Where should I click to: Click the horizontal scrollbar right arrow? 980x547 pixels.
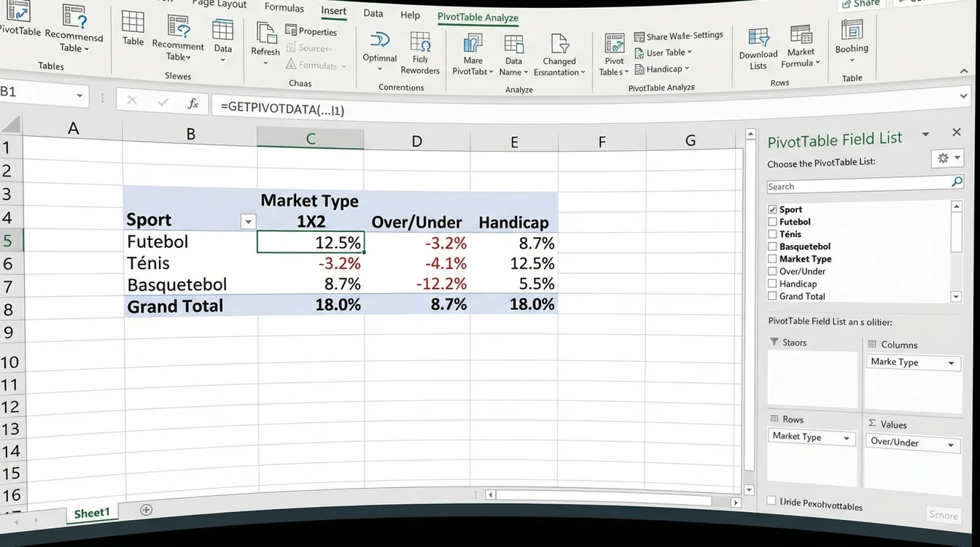pos(736,503)
